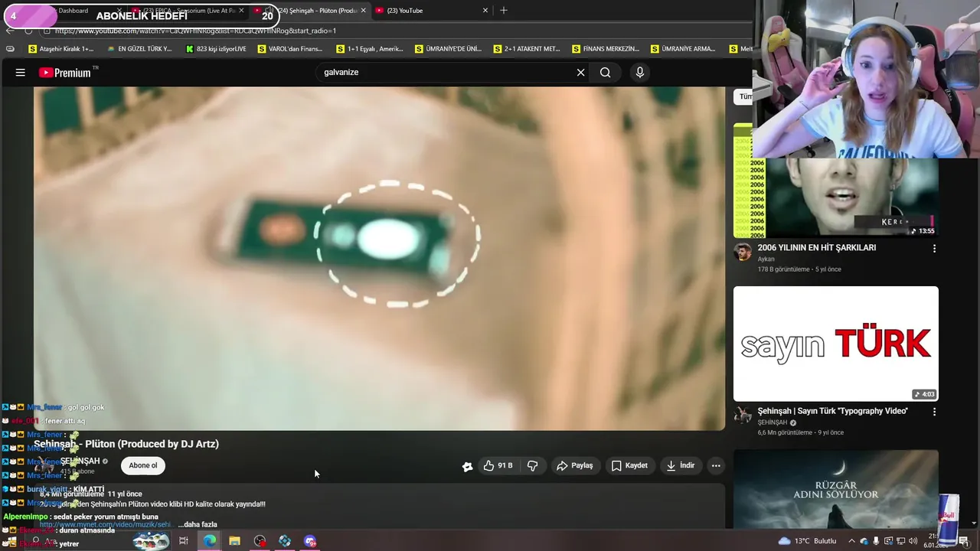980x551 pixels.
Task: Open the Windows notification center icon
Action: point(964,541)
